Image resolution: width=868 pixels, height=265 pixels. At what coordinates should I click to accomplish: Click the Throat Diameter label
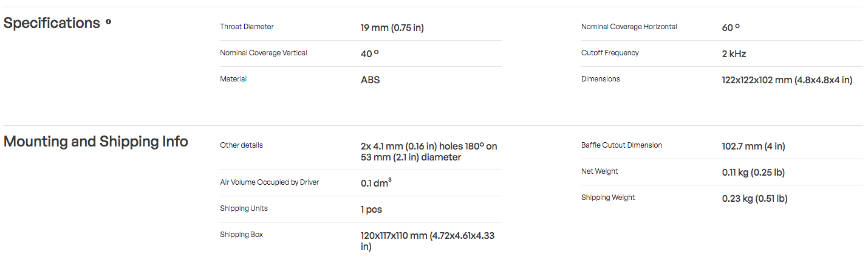point(247,27)
